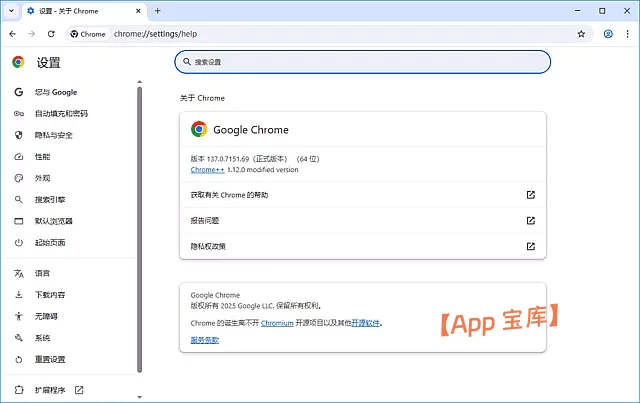
Task: Select the 起始页面 sidebar label
Action: [x=50, y=243]
